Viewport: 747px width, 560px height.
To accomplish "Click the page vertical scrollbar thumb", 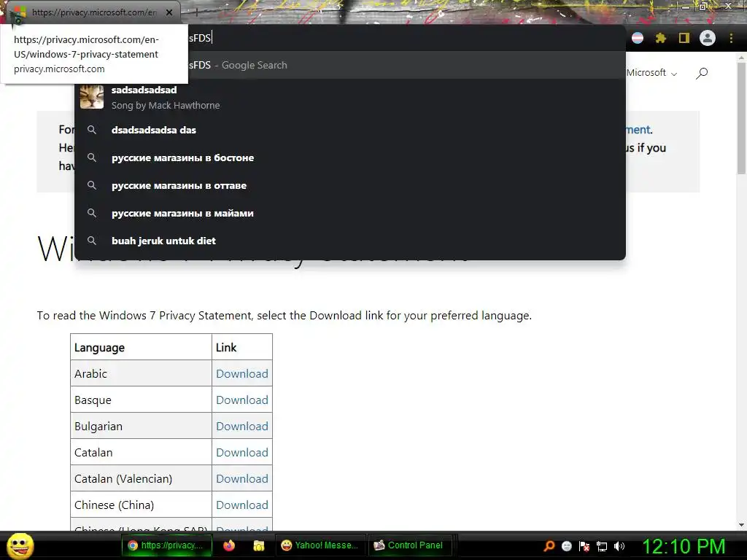I will [741, 118].
